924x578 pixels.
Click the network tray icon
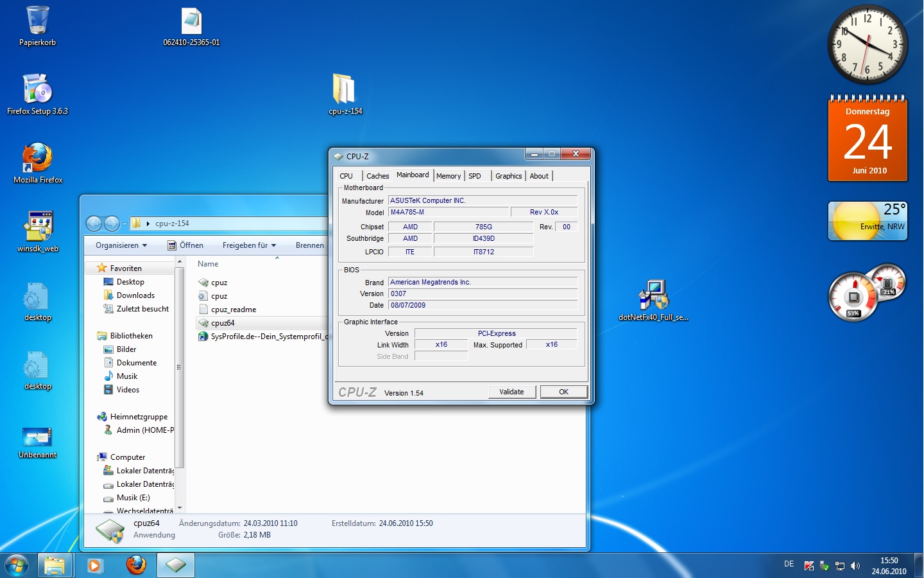[x=840, y=566]
